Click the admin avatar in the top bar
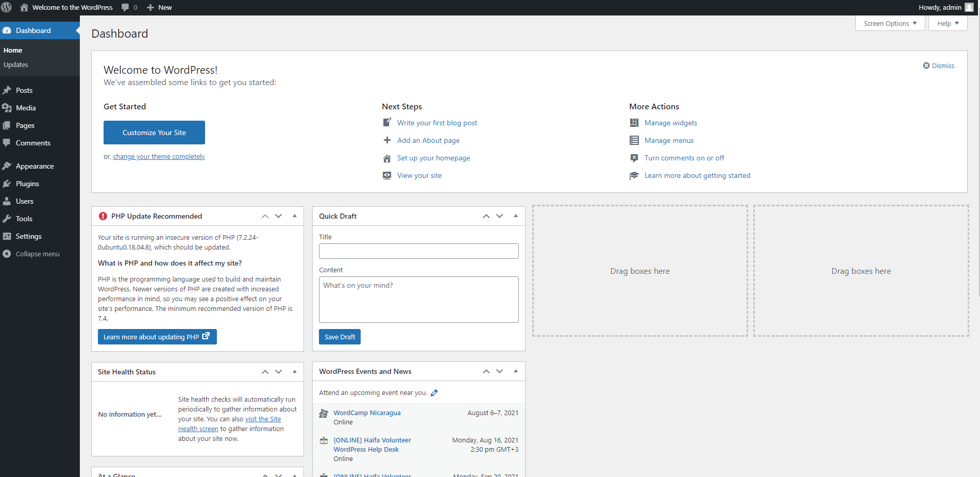This screenshot has height=477, width=980. [x=969, y=7]
